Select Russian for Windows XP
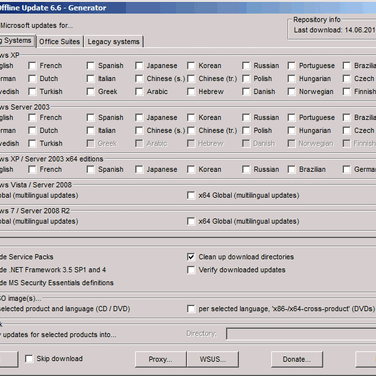The height and width of the screenshot is (376, 376). click(246, 66)
